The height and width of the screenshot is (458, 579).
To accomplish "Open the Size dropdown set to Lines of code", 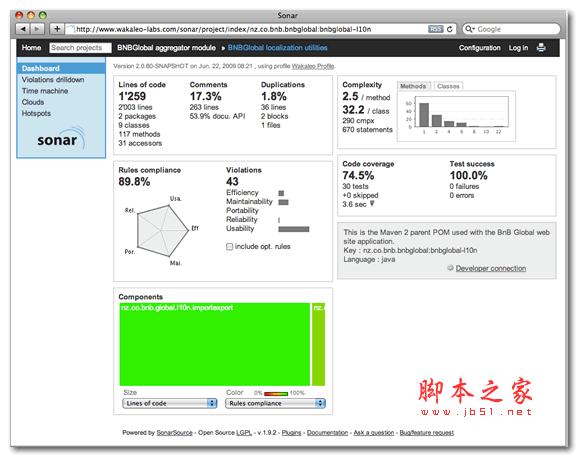I will tap(169, 403).
